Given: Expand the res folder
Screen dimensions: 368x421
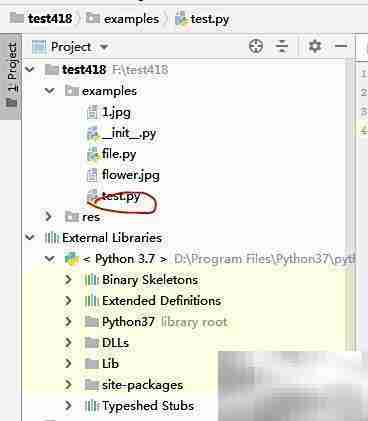Looking at the screenshot, I should pos(49,216).
